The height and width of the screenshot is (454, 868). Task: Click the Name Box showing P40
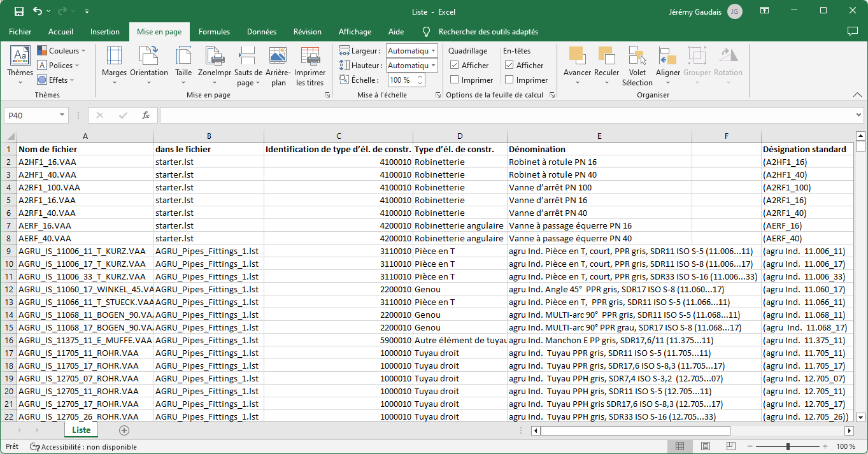[32, 115]
